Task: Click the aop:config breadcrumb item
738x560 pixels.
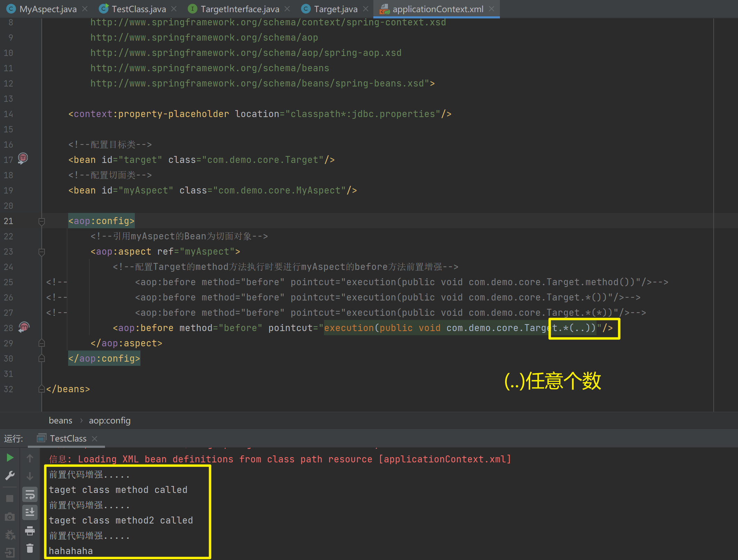Action: (x=110, y=421)
